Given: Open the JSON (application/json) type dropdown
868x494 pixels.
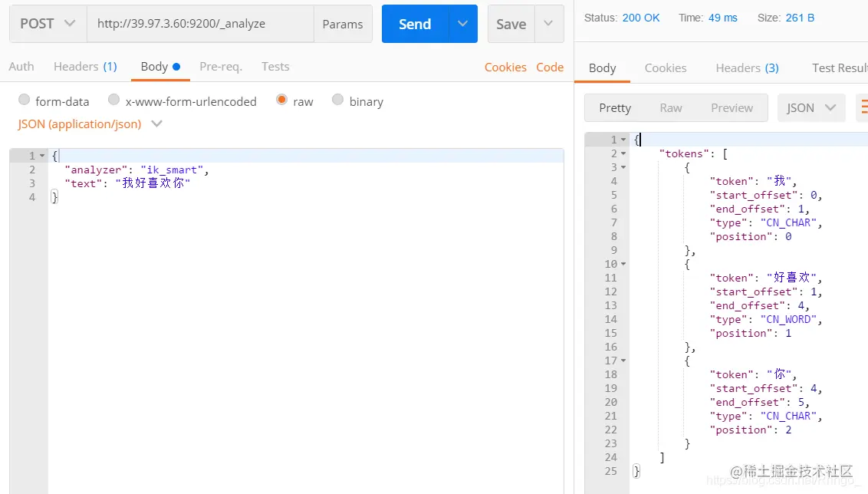Looking at the screenshot, I should (90, 124).
